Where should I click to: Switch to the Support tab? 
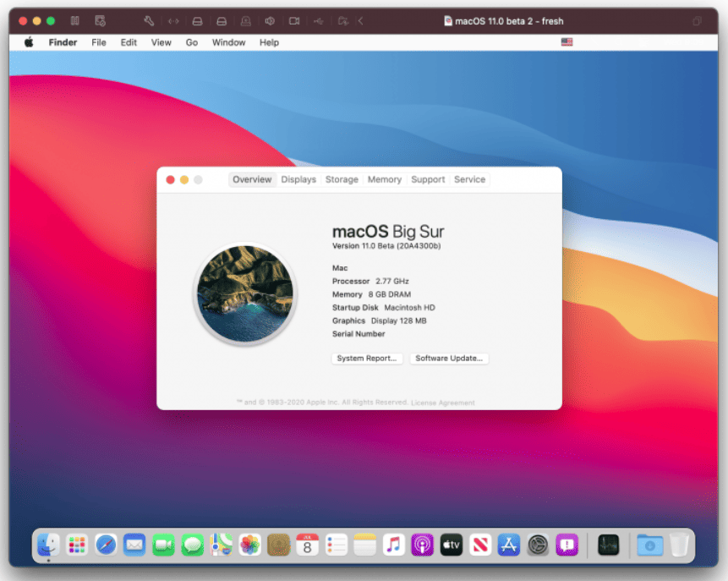428,179
